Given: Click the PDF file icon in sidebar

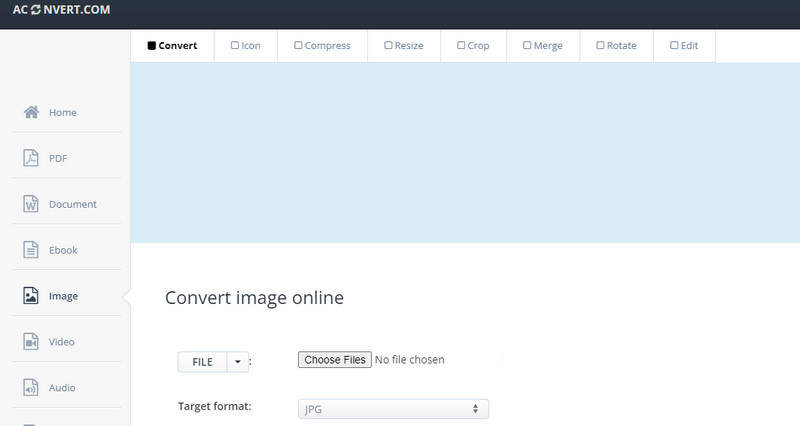Looking at the screenshot, I should [31, 158].
